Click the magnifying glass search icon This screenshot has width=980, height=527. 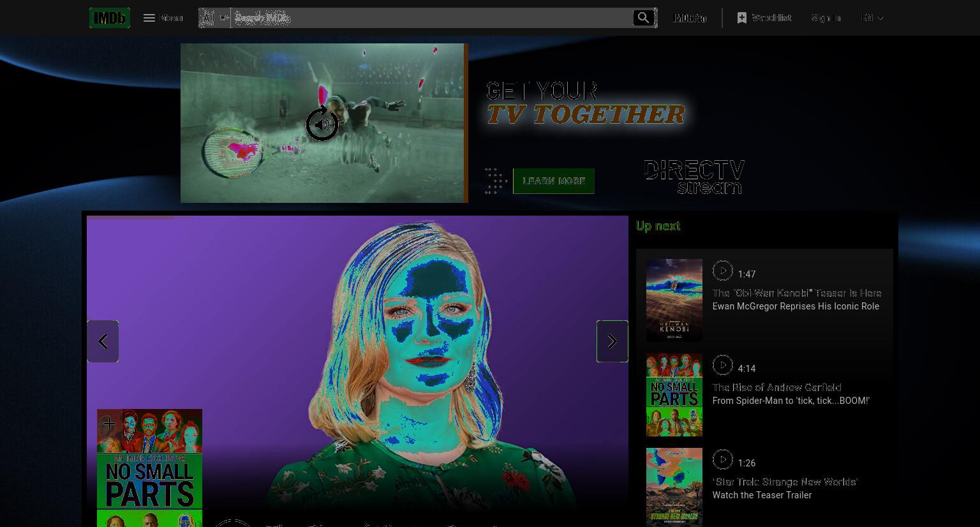click(644, 18)
